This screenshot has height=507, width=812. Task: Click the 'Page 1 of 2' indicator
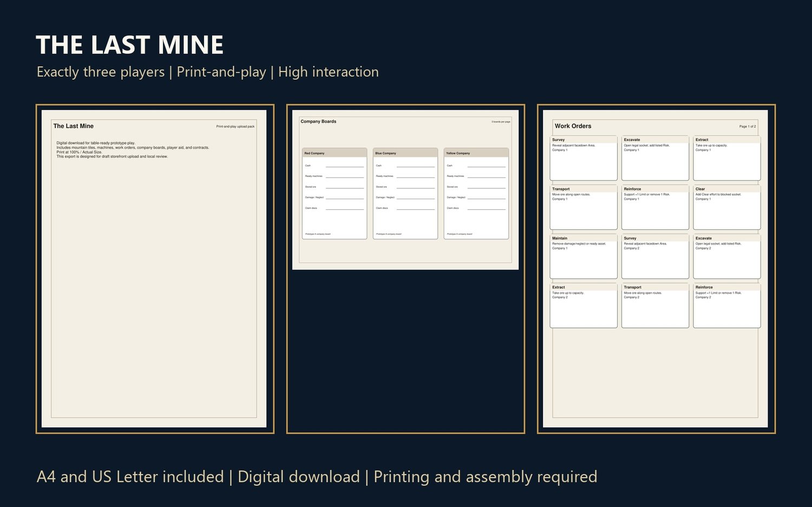point(748,127)
